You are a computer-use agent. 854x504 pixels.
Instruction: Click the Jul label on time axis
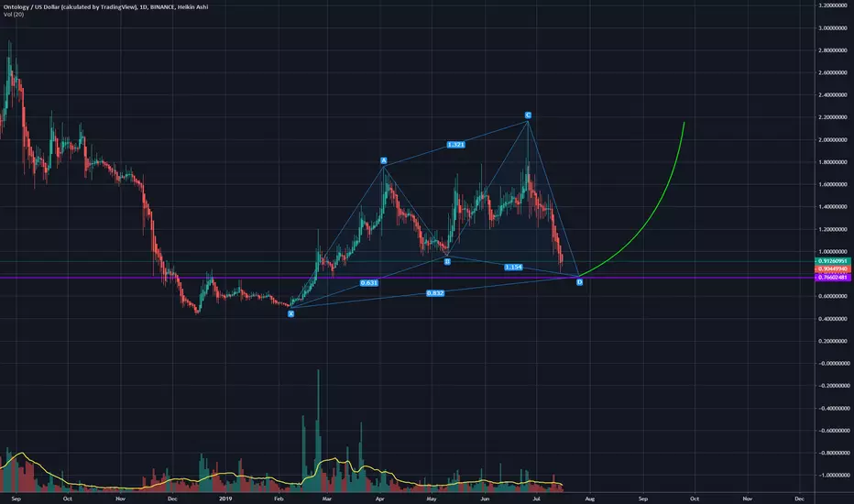(536, 499)
